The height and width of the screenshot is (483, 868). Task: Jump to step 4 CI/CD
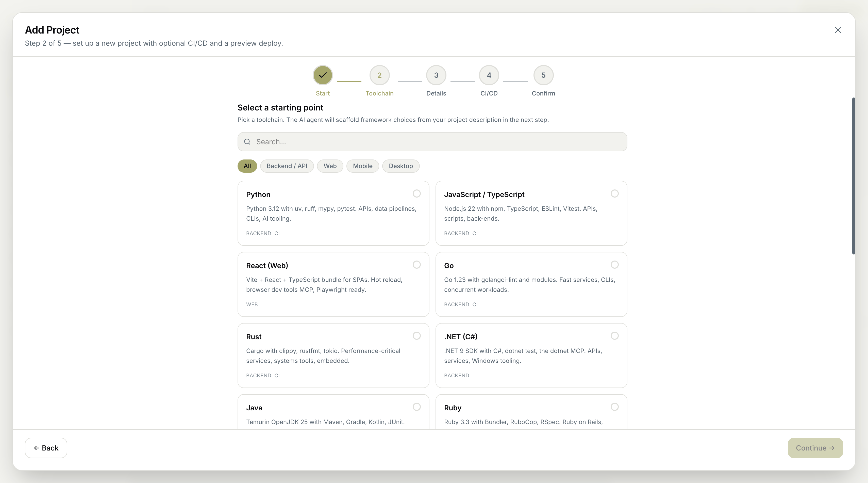coord(489,75)
